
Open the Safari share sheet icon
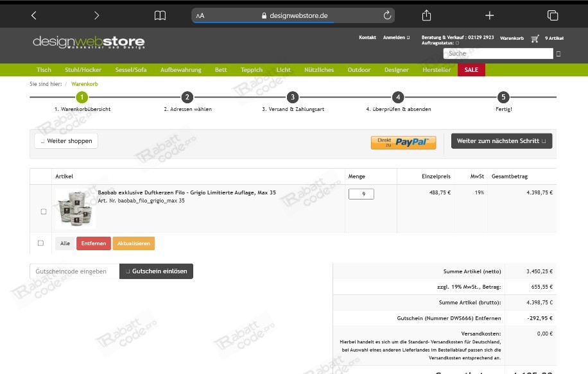click(426, 15)
